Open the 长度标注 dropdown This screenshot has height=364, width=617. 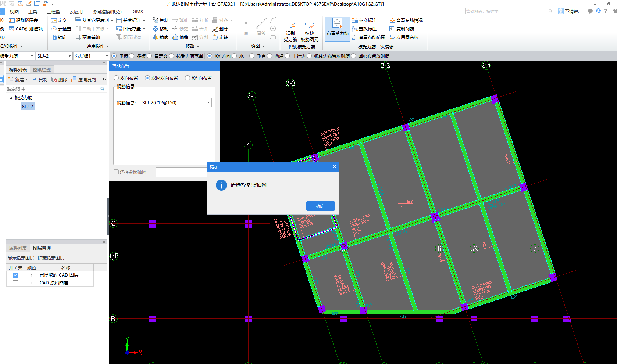[x=143, y=20]
